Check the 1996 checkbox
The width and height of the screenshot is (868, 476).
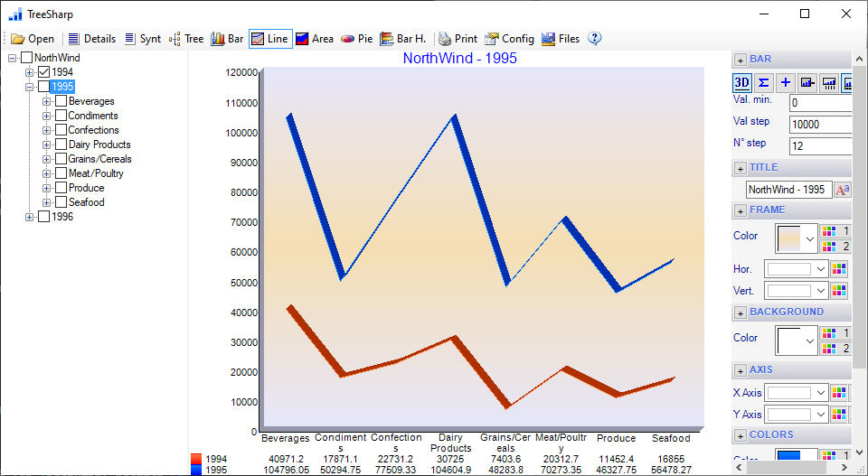tap(43, 217)
